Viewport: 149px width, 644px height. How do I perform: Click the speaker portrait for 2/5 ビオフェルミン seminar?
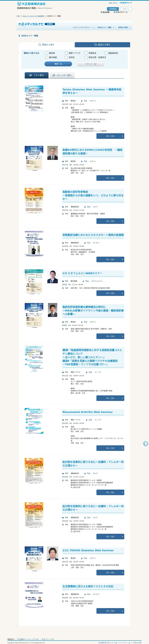pyautogui.click(x=52, y=276)
